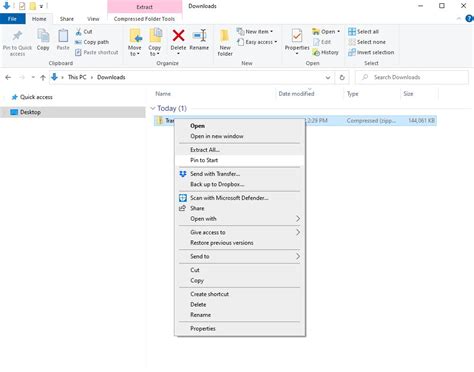This screenshot has width=474, height=372.
Task: Choose Extract All... from context menu
Action: (239, 150)
